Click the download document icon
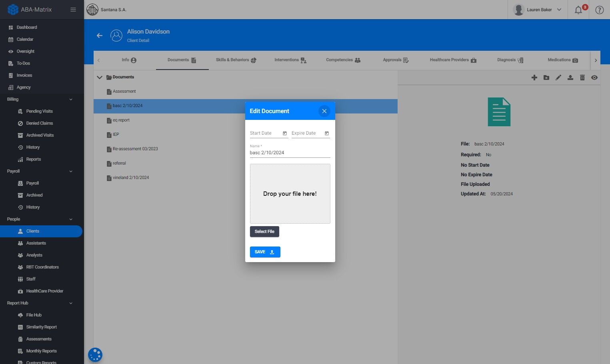This screenshot has width=610, height=364. 570,78
